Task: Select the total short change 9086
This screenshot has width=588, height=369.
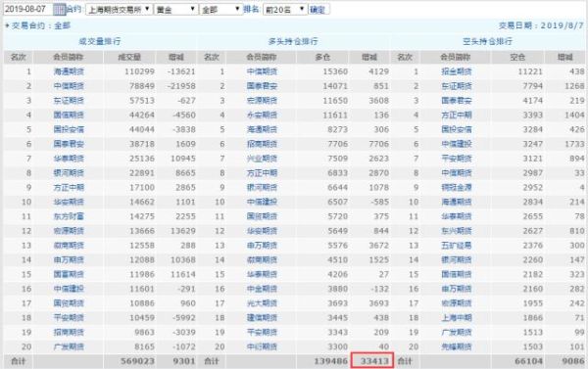Action: click(573, 361)
